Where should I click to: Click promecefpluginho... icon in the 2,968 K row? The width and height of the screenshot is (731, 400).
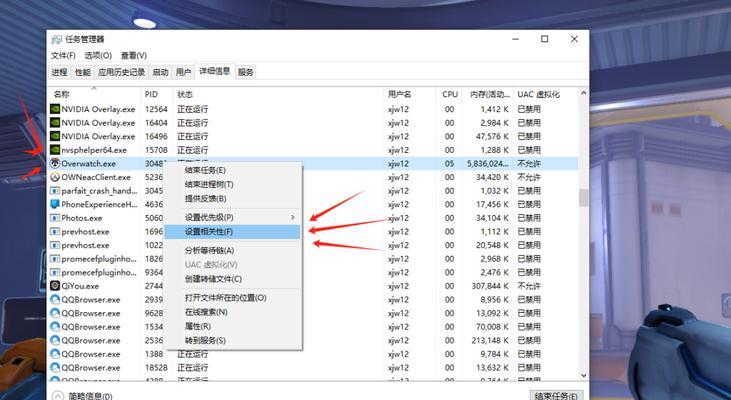[55, 259]
